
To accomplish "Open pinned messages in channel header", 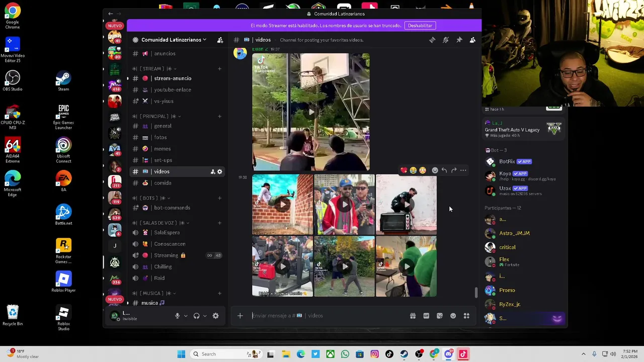I will (459, 40).
